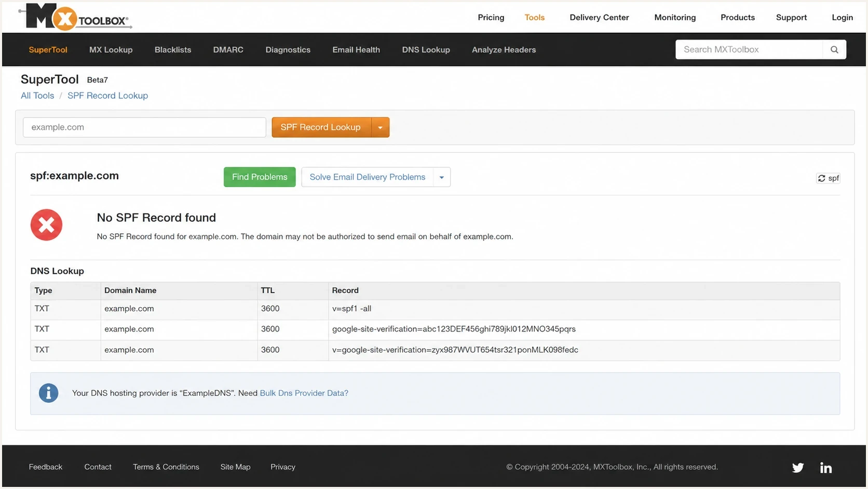Open Terms & Conditions footer link
Image resolution: width=868 pixels, height=489 pixels.
[166, 467]
